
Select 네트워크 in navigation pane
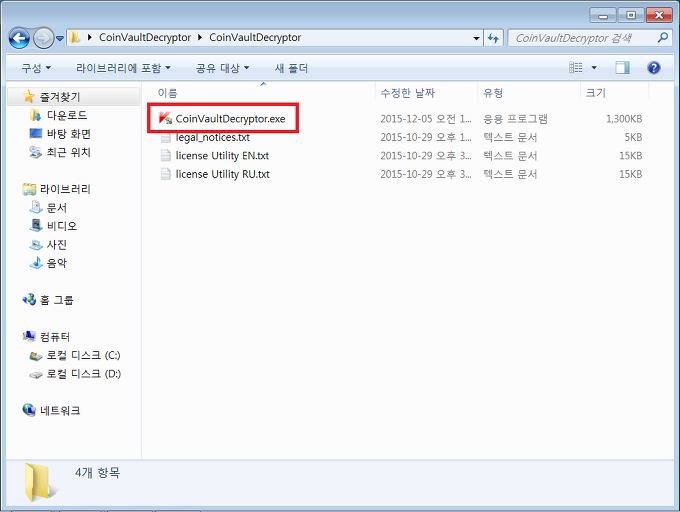pos(60,411)
